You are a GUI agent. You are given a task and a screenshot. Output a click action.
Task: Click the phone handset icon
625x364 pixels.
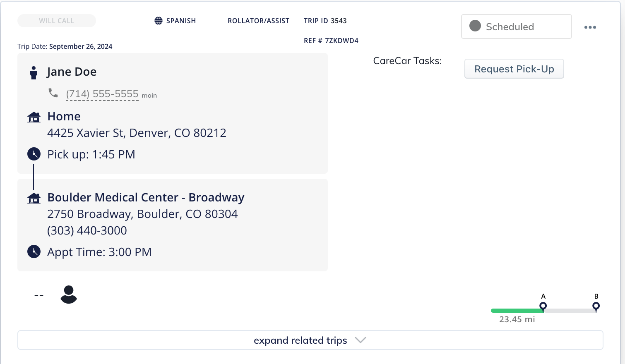(x=53, y=93)
